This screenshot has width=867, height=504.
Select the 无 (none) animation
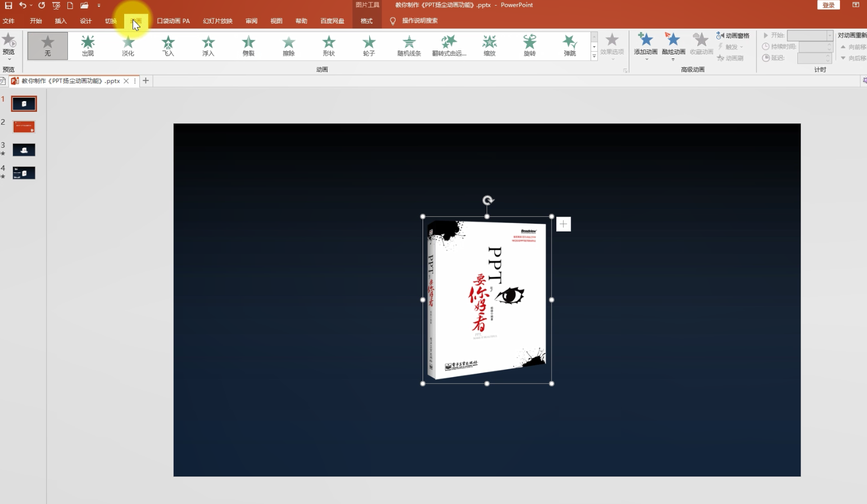[48, 46]
